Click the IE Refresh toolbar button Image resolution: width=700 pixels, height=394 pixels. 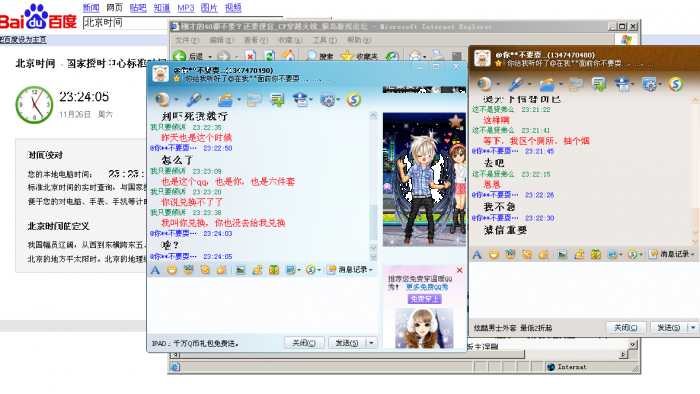pos(269,56)
